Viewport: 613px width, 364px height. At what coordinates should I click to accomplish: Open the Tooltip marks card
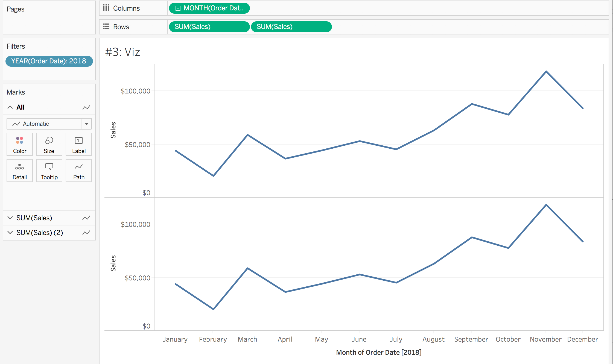(49, 171)
